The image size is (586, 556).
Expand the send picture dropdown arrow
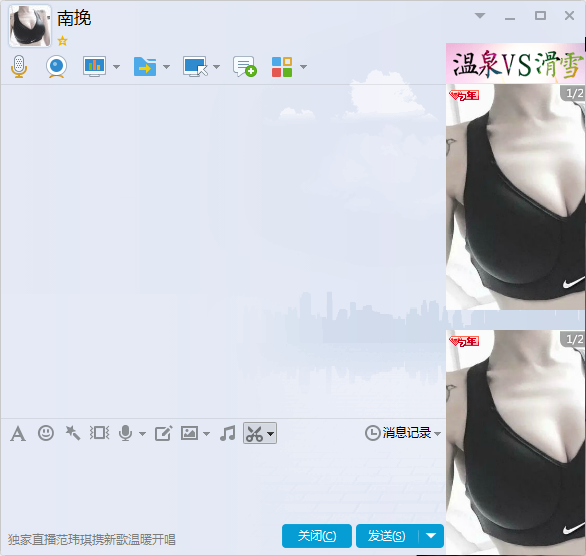tap(206, 434)
